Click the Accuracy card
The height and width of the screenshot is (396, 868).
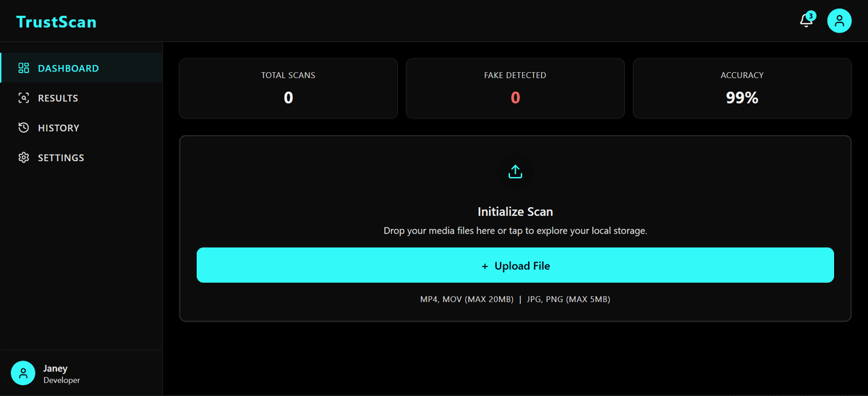[x=742, y=88]
